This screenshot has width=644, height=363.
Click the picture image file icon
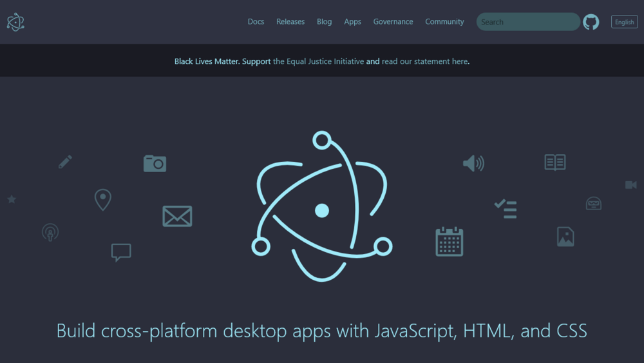(x=565, y=237)
